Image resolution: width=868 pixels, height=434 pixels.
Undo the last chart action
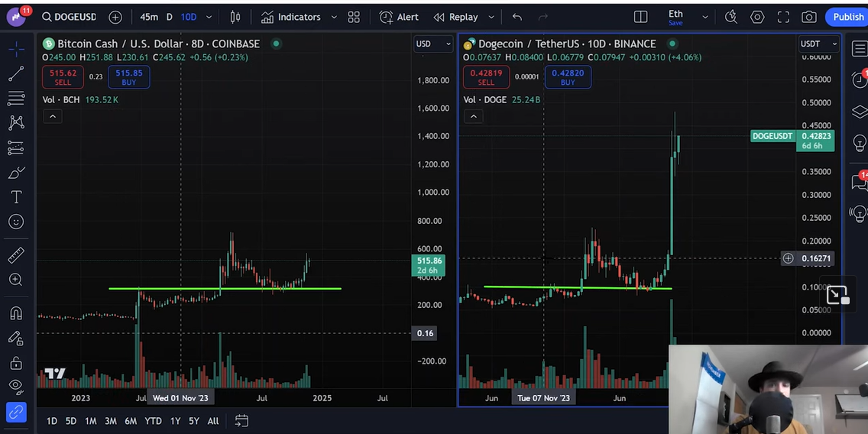(517, 17)
